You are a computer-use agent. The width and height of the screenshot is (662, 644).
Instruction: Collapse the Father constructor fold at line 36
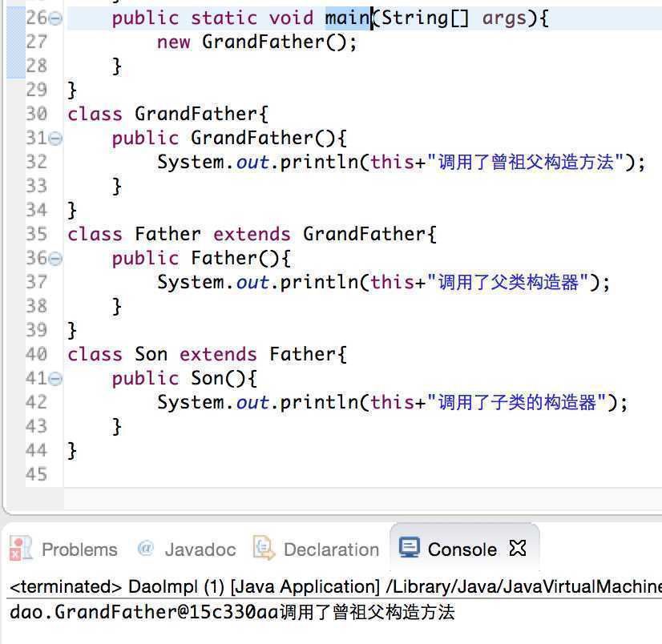point(56,258)
